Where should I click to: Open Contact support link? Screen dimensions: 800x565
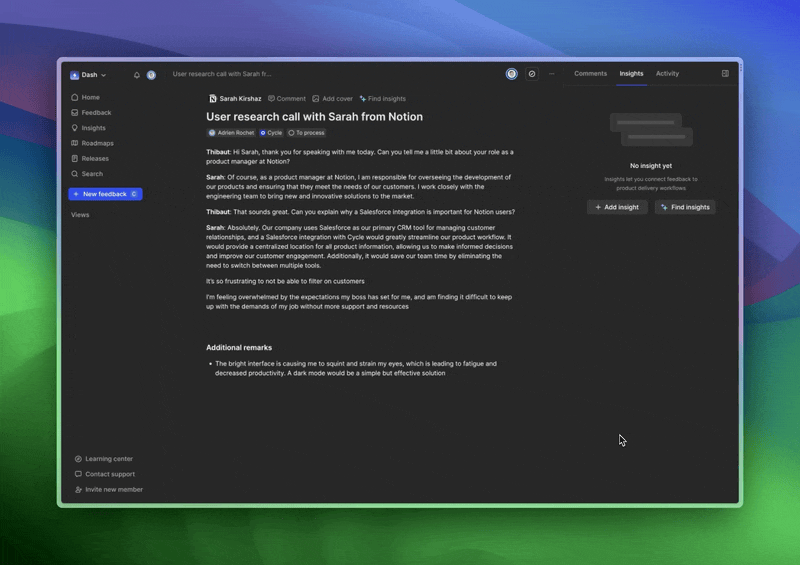tap(105, 474)
